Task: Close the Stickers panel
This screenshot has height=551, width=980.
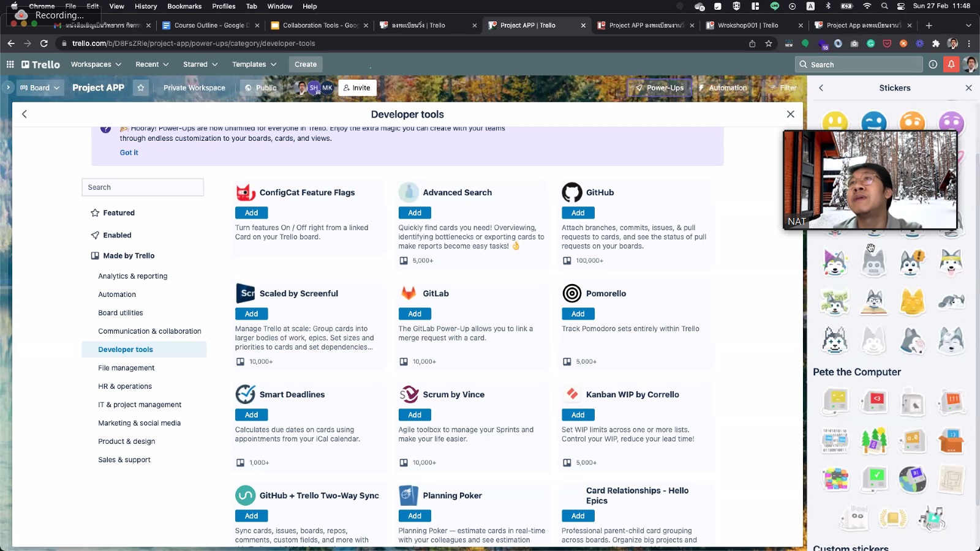Action: 968,88
